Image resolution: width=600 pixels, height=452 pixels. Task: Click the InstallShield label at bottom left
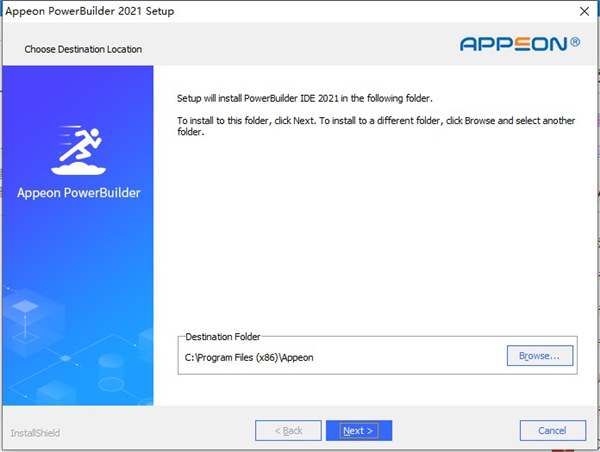pos(35,433)
